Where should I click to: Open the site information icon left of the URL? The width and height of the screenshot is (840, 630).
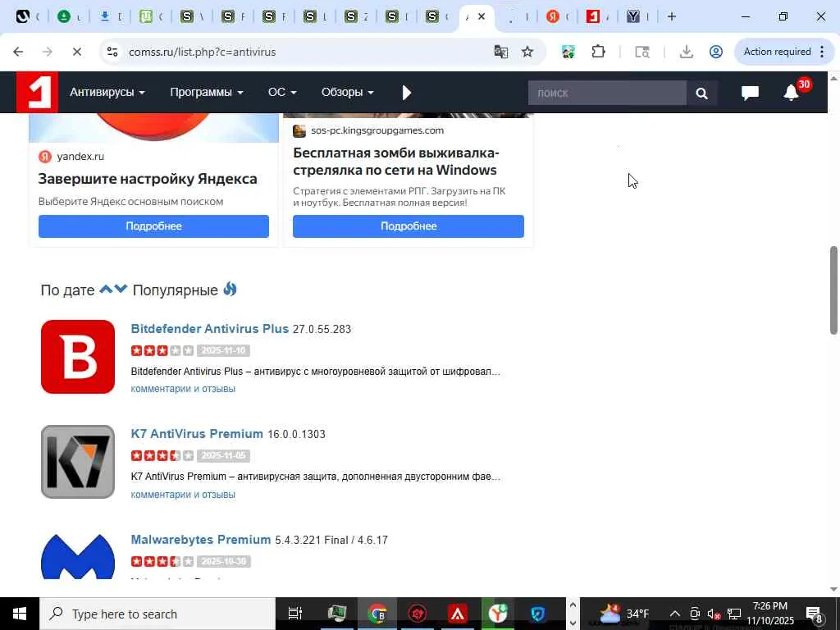112,52
